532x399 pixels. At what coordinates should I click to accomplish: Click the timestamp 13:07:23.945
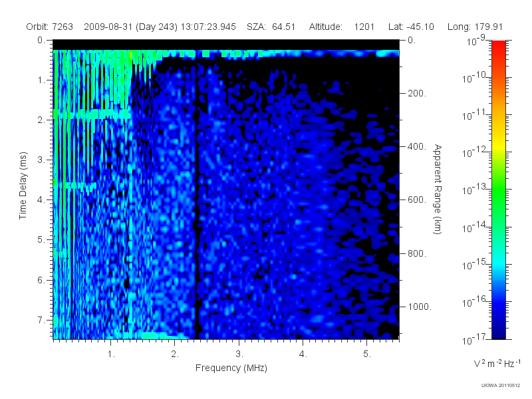pyautogui.click(x=208, y=27)
